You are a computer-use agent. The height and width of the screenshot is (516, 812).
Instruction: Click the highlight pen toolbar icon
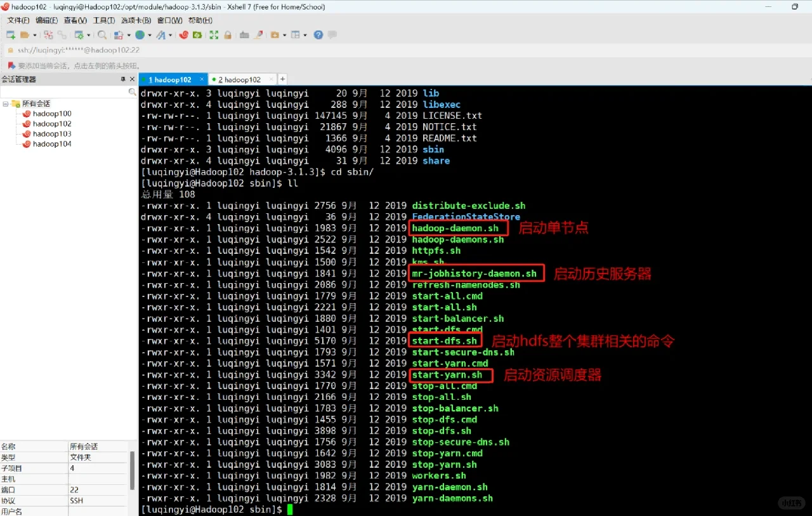pyautogui.click(x=258, y=35)
